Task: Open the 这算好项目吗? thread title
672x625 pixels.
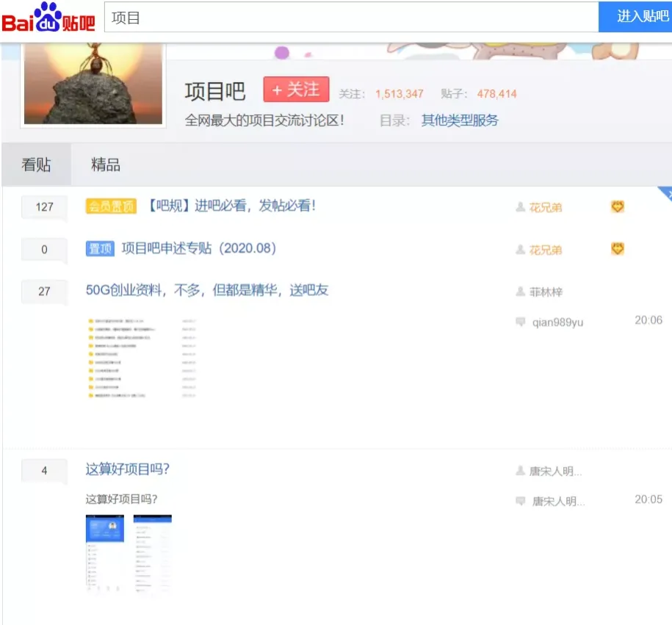Action: (128, 469)
